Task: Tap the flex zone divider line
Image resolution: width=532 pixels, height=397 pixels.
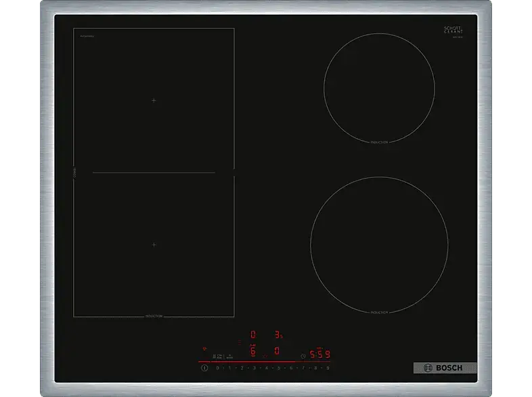Action: [x=154, y=172]
